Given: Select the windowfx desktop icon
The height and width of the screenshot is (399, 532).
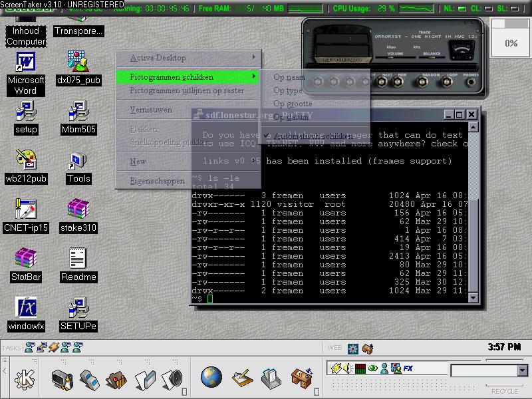Looking at the screenshot, I should pyautogui.click(x=26, y=307).
